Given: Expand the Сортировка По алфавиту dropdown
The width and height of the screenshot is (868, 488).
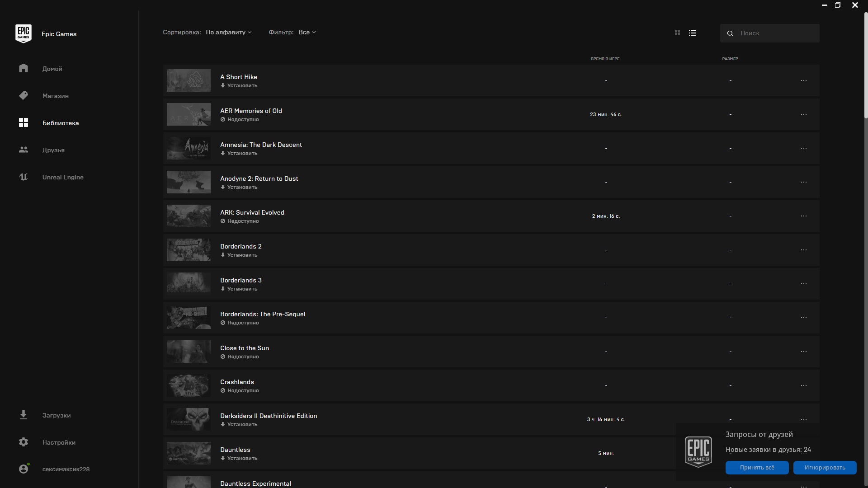Looking at the screenshot, I should 228,32.
